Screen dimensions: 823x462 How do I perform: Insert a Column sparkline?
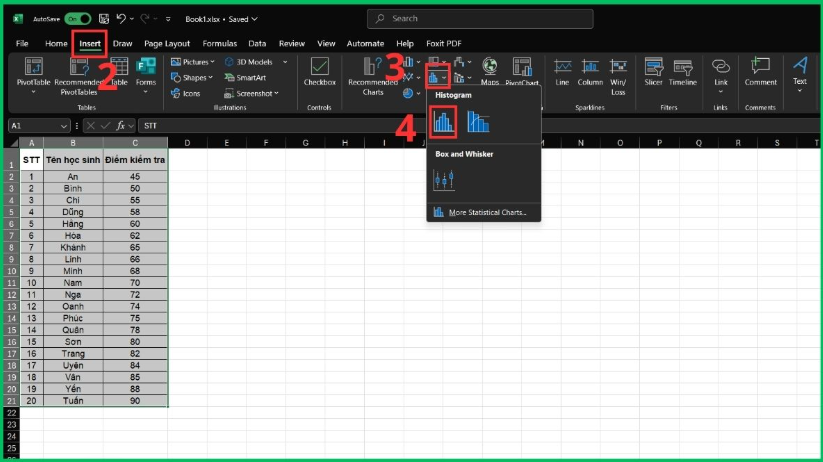(x=590, y=72)
